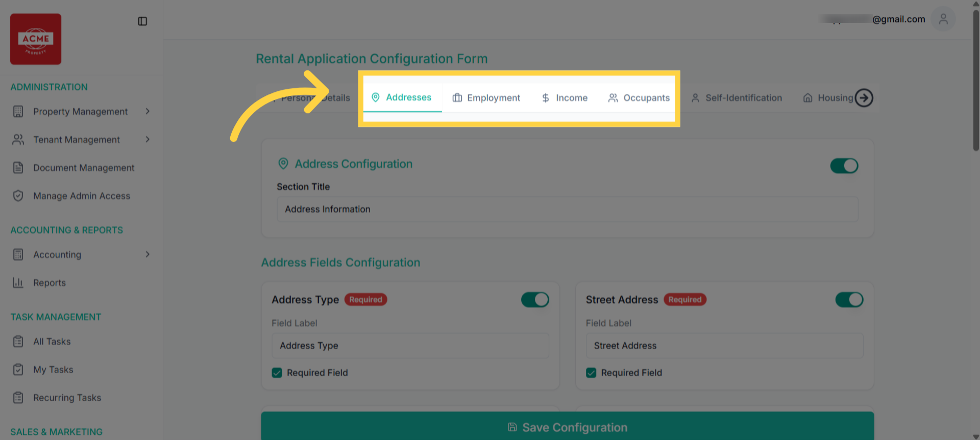
Task: Open All Tasks in sidebar
Action: (52, 342)
